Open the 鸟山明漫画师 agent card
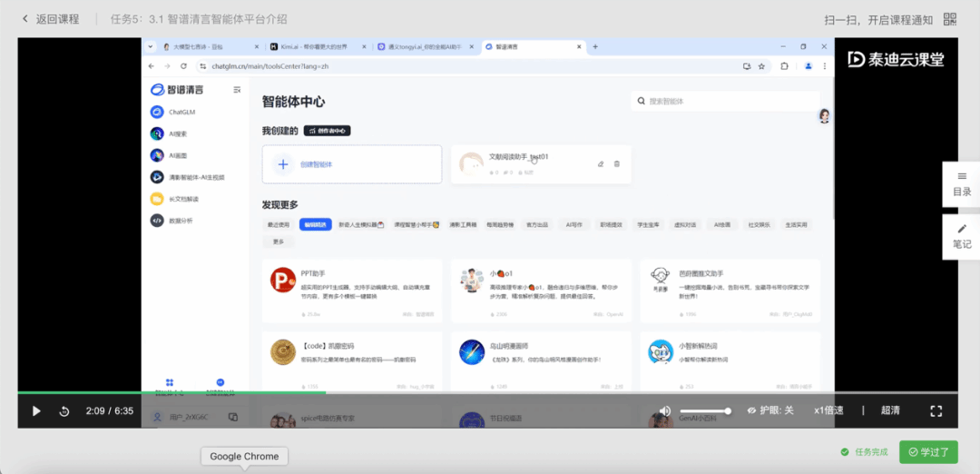Screen dimensions: 980x474 [x=541, y=363]
